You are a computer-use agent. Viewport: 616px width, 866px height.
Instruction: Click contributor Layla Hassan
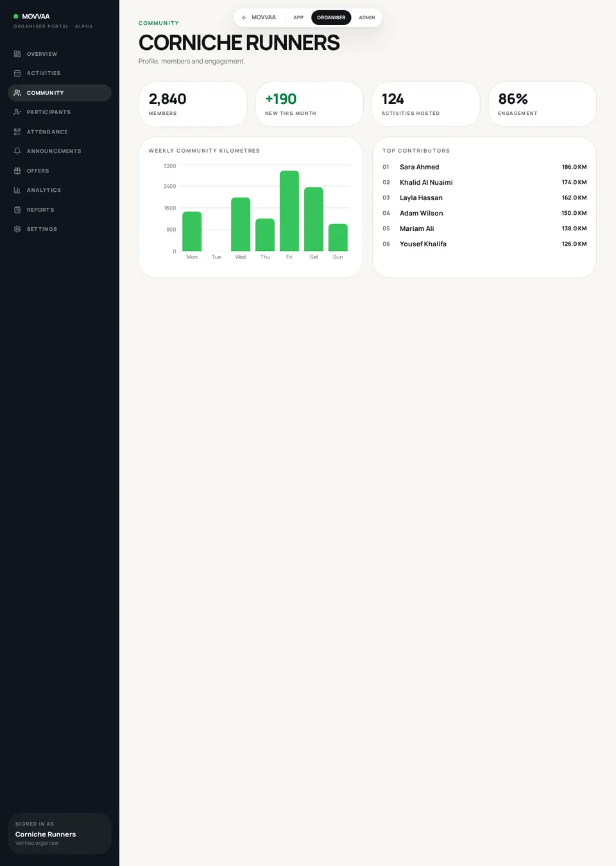point(421,198)
